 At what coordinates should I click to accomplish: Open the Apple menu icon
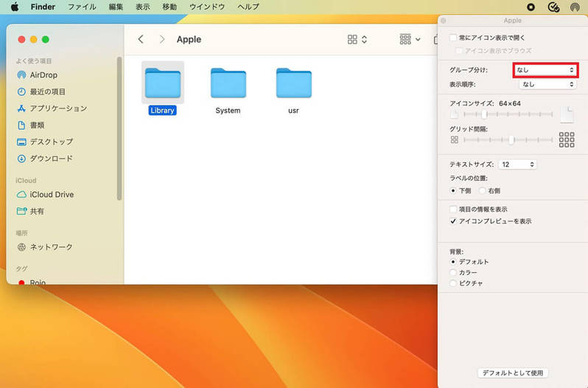pos(15,7)
